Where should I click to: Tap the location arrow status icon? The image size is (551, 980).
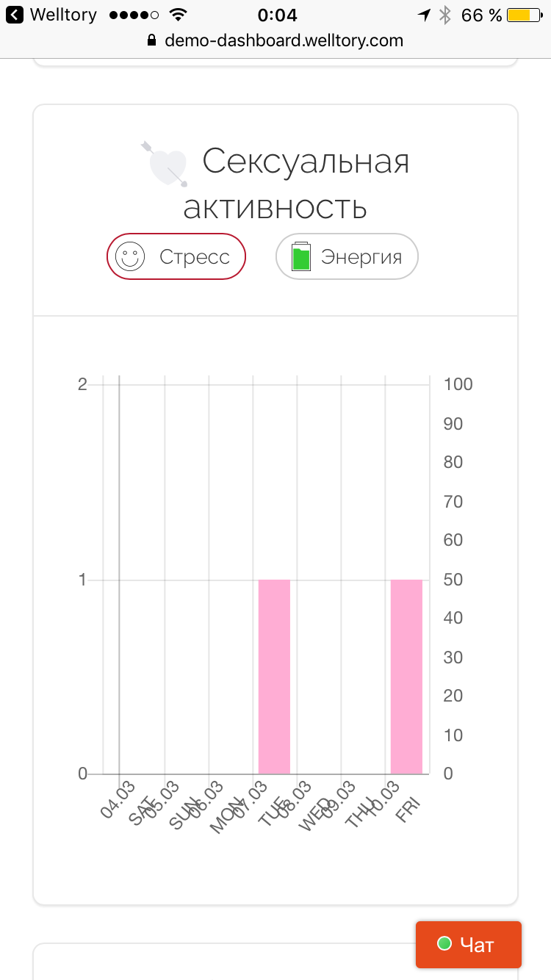point(424,15)
